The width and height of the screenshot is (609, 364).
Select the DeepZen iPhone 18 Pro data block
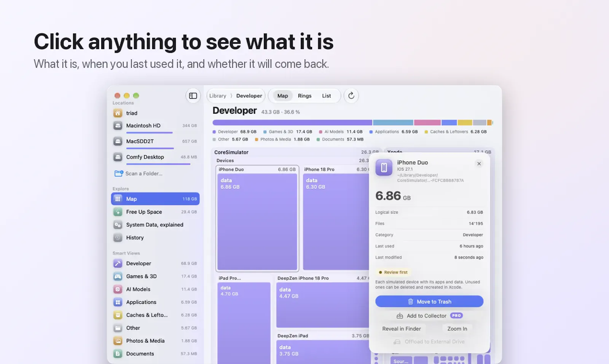[323, 305]
